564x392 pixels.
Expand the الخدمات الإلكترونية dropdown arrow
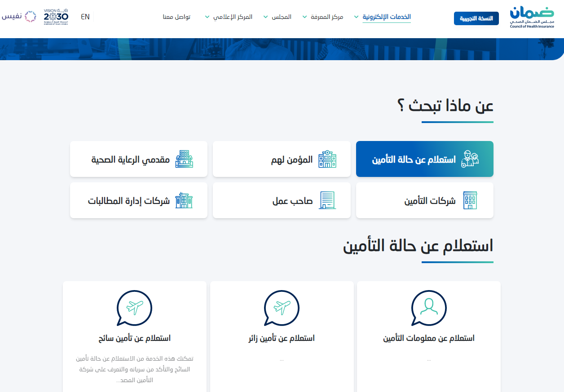(x=356, y=17)
